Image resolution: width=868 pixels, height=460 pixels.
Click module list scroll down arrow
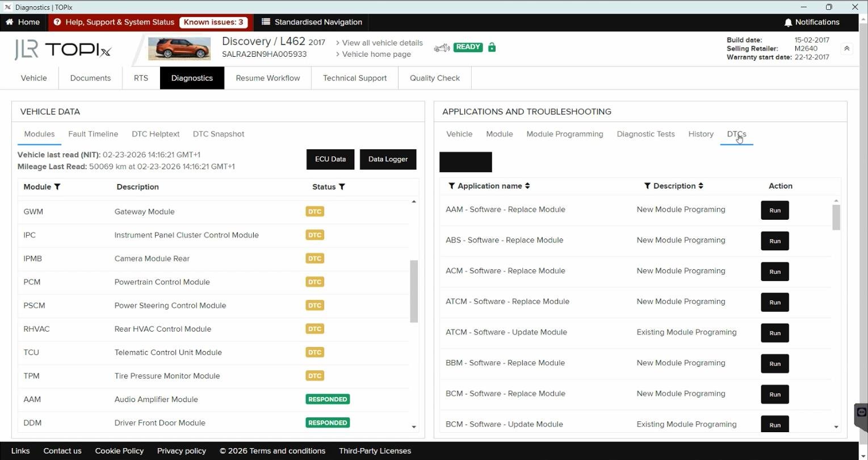tap(414, 427)
